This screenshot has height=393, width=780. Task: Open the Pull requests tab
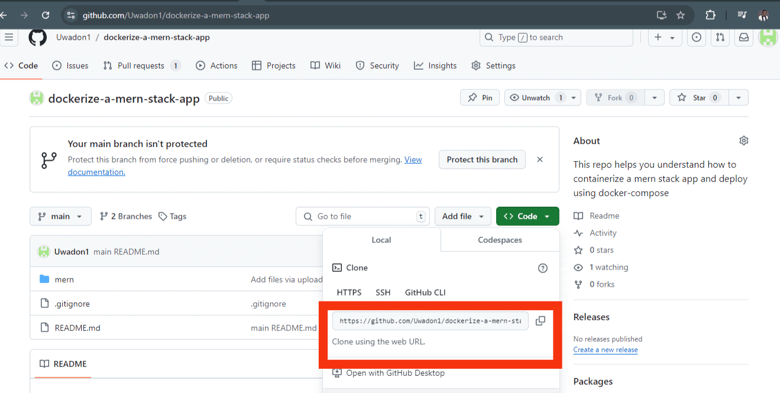[x=142, y=66]
